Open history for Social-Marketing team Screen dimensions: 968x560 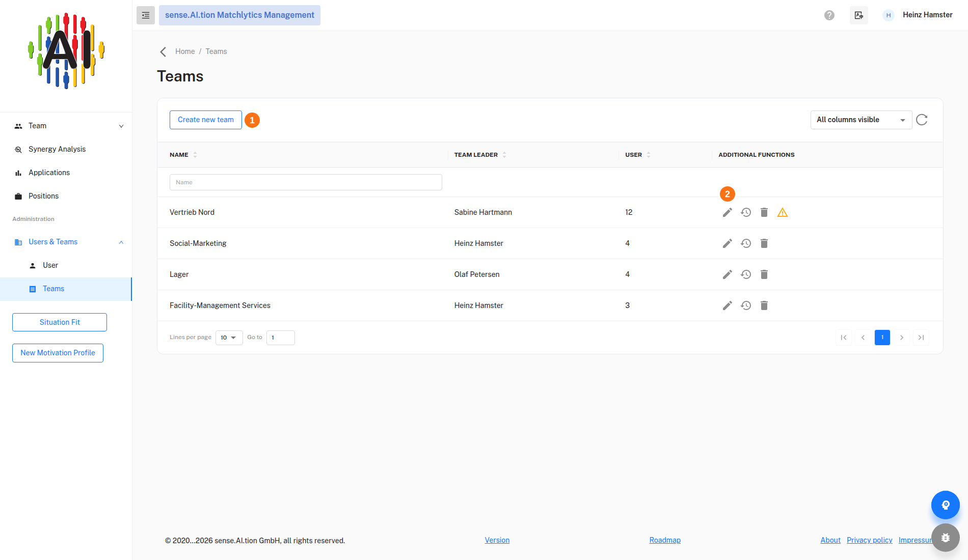tap(746, 243)
